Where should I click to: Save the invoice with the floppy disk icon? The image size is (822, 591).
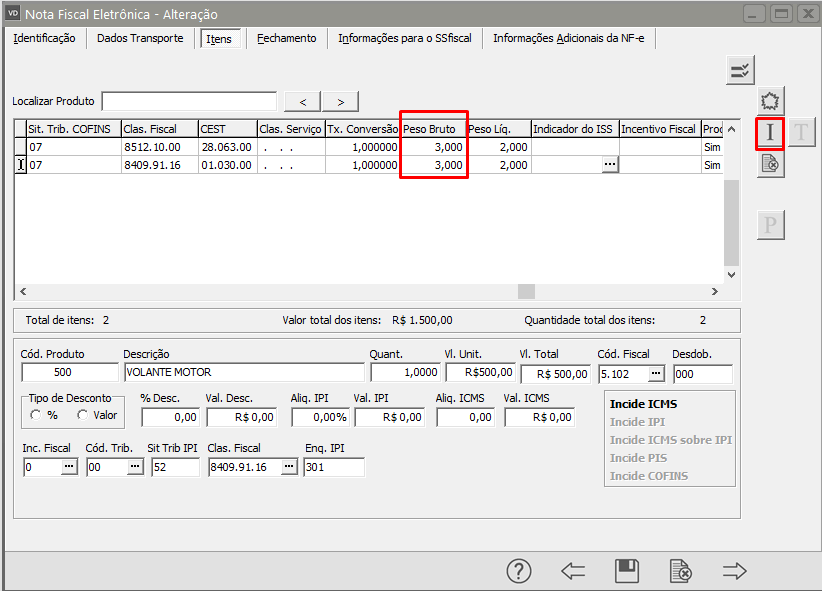click(x=627, y=571)
